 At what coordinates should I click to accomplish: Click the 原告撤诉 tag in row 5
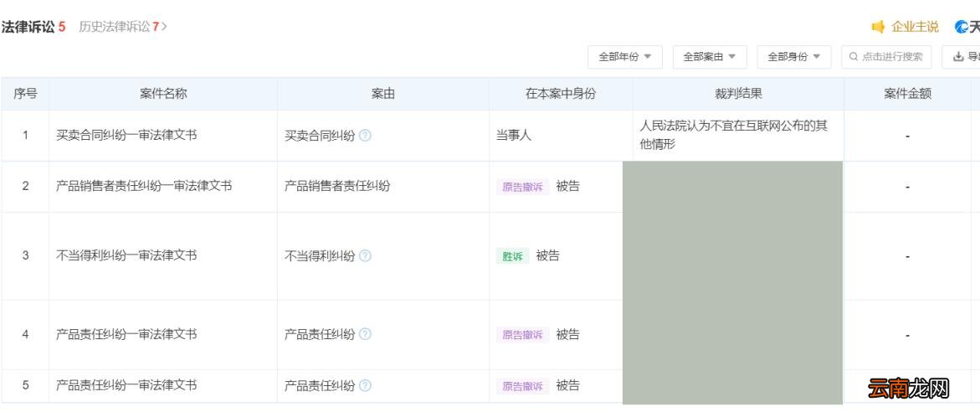point(523,386)
